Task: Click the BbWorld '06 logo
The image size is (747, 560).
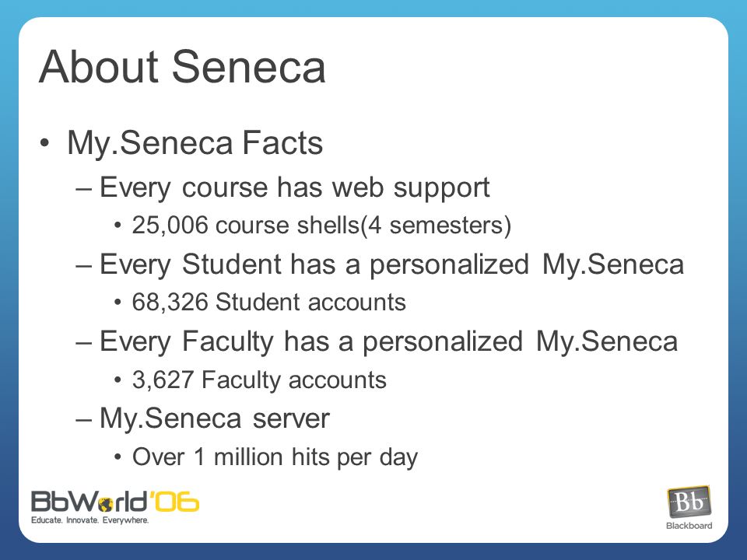Action: 115,507
